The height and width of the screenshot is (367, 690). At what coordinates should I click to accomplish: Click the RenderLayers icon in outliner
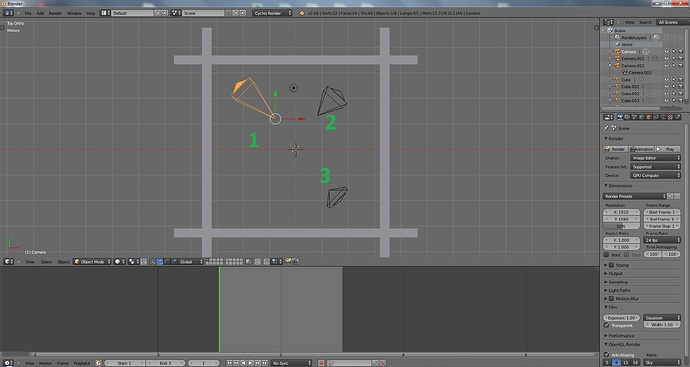(x=618, y=37)
